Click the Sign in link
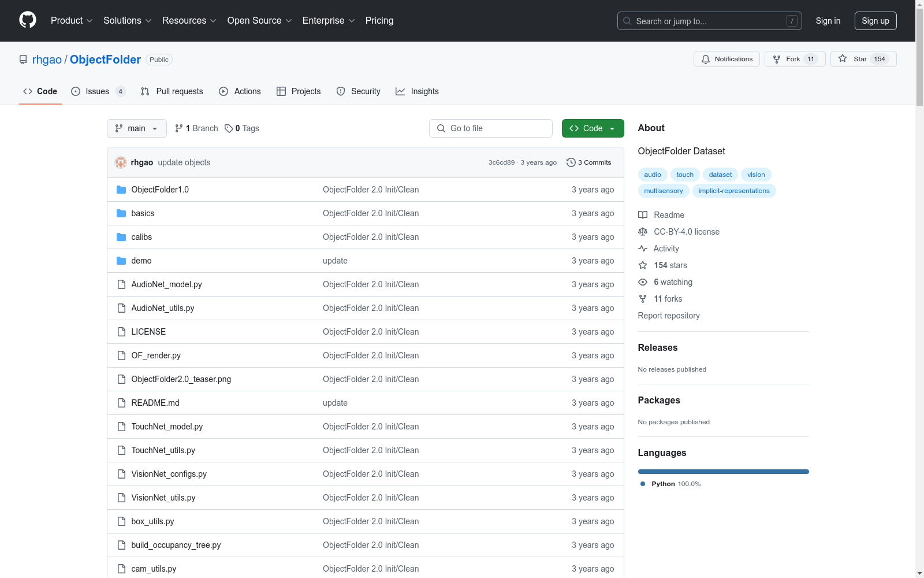The width and height of the screenshot is (924, 578). [x=828, y=21]
